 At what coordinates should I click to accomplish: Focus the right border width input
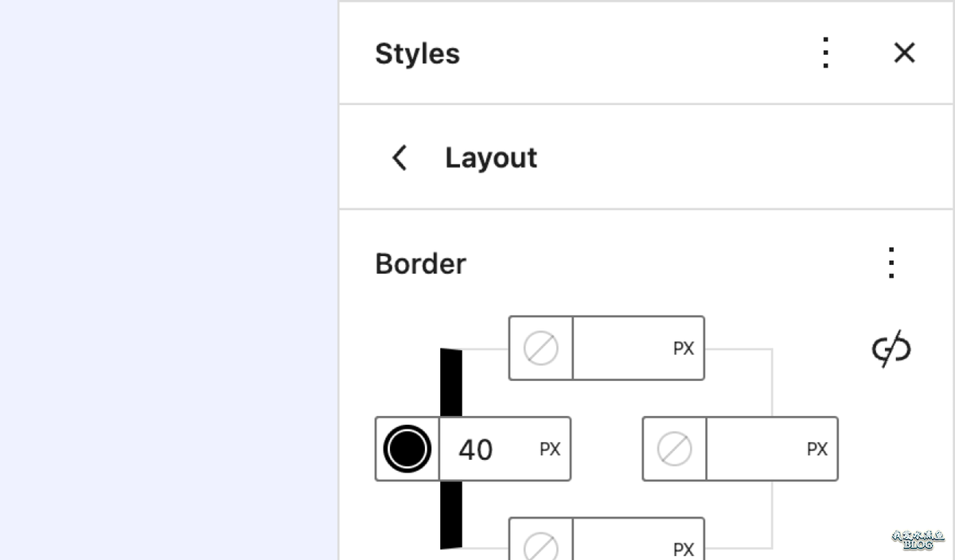coord(754,449)
